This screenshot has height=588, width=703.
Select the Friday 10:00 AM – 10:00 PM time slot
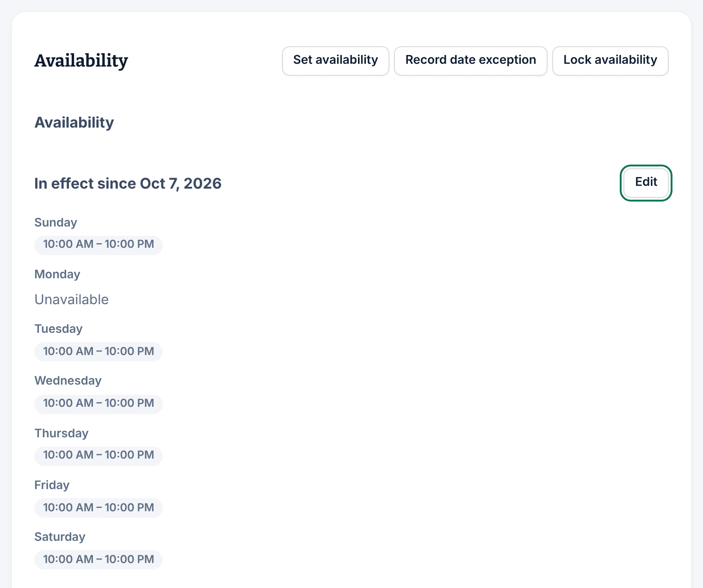click(99, 508)
